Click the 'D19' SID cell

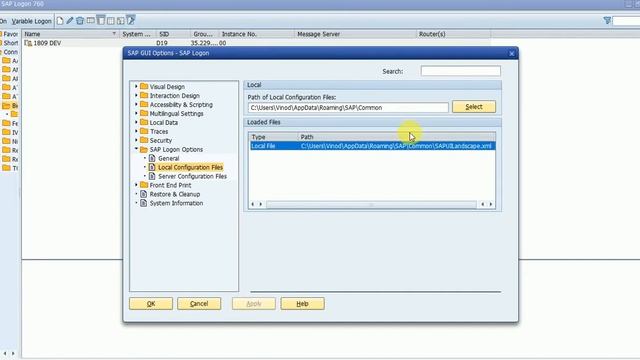click(162, 43)
